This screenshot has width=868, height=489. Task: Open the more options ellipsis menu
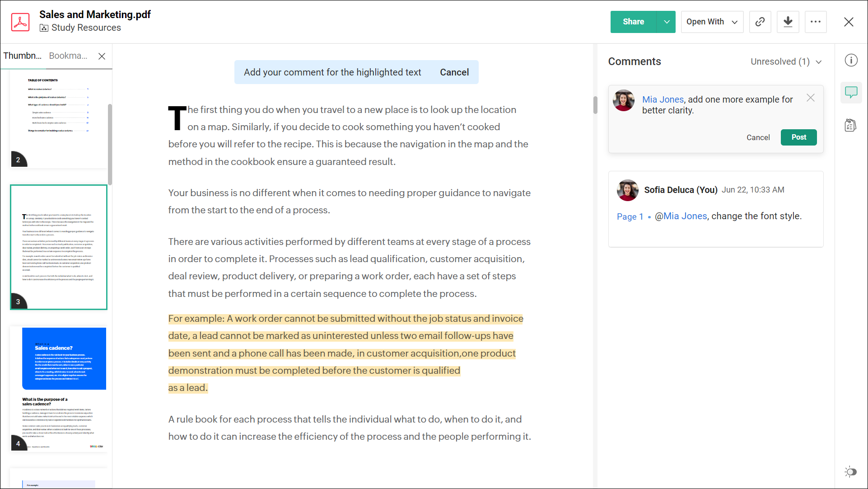[815, 22]
